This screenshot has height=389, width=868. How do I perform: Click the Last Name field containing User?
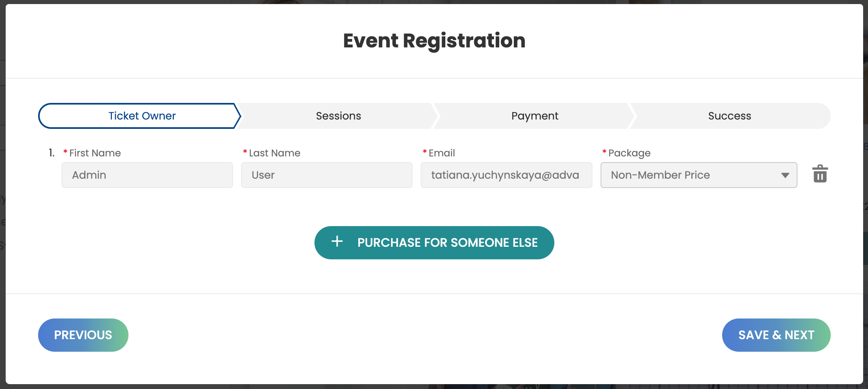point(327,175)
